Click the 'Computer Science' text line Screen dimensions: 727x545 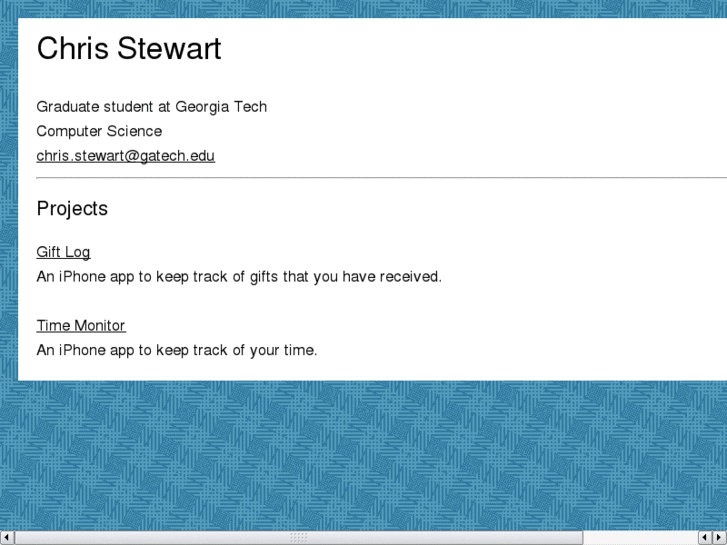coord(99,131)
